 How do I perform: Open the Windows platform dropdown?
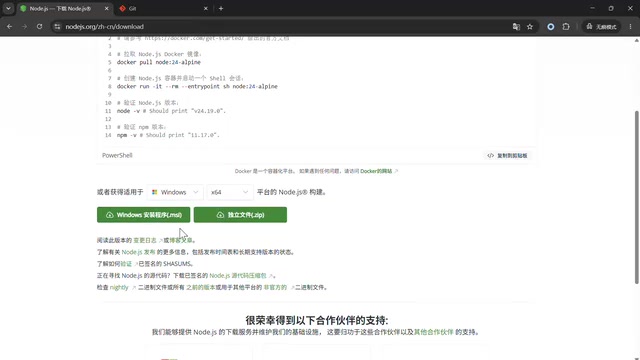[175, 192]
